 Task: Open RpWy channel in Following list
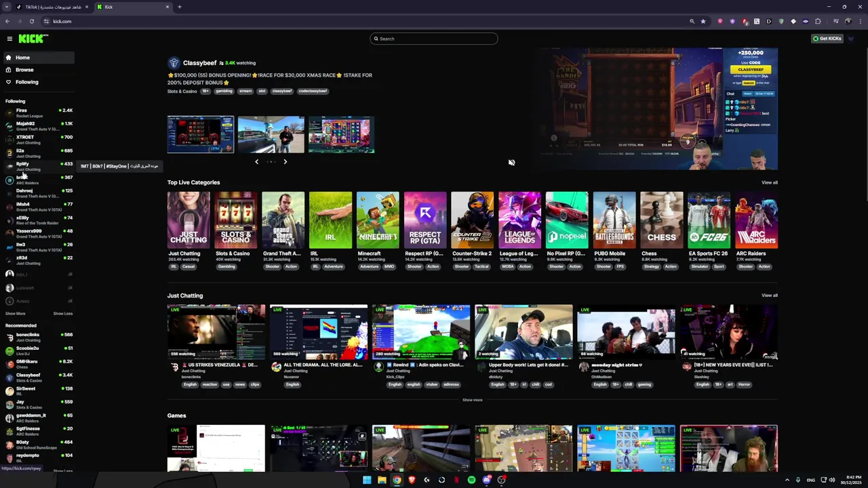(37, 166)
